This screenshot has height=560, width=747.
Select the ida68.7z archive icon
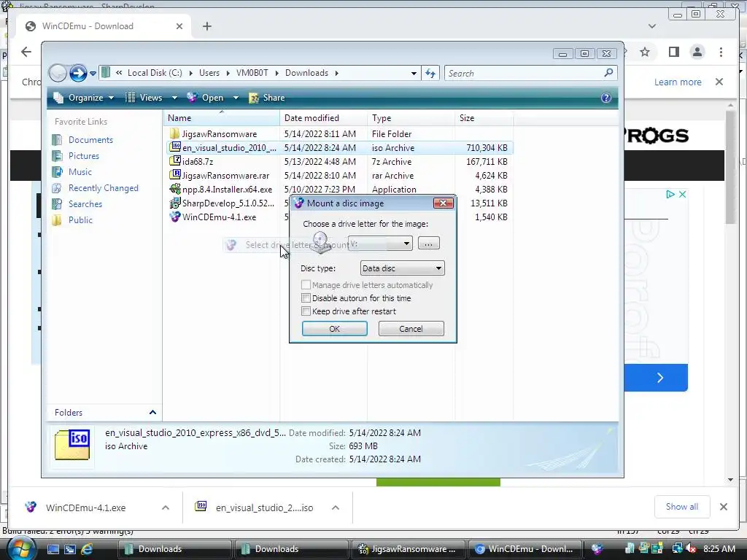[175, 161]
